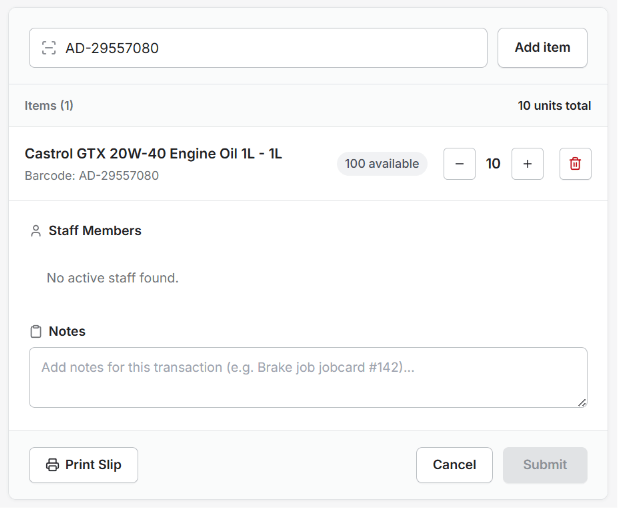618x508 pixels.
Task: Click the Cancel button
Action: 454,465
